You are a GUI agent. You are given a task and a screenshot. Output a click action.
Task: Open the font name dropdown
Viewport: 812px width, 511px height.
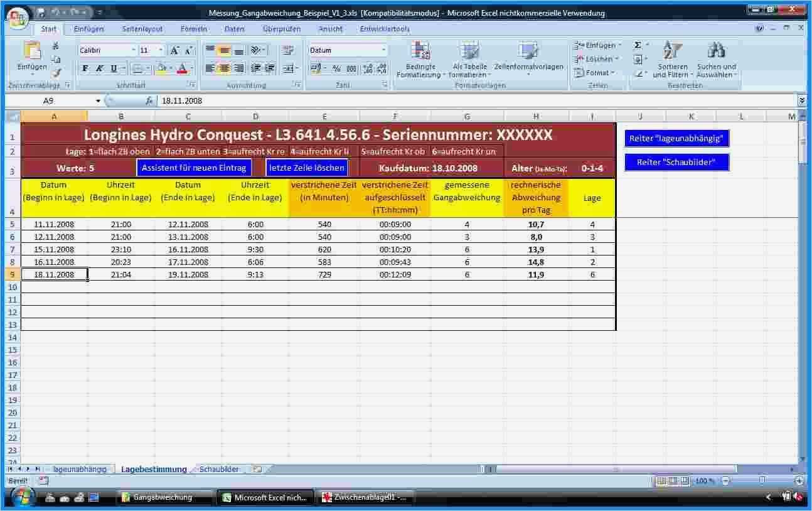coord(134,49)
